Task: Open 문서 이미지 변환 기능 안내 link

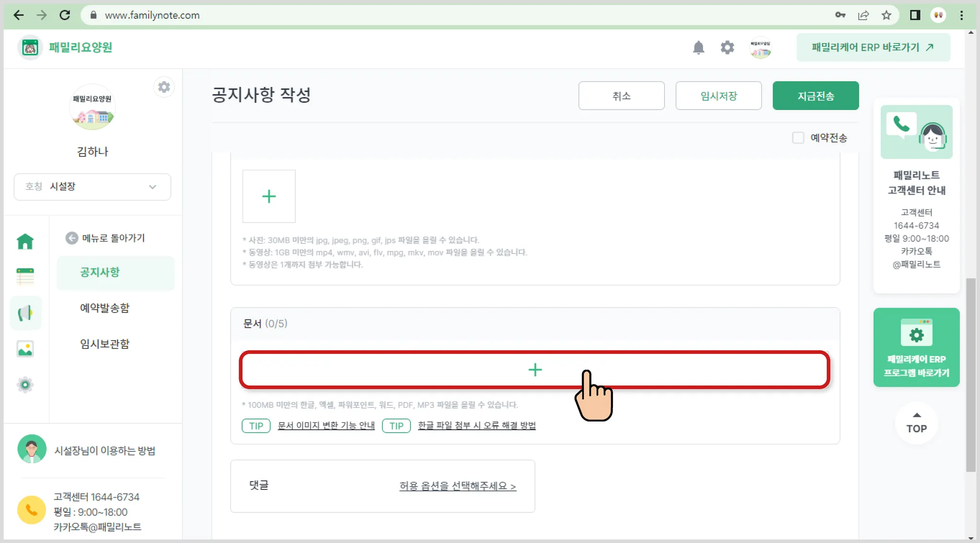Action: (326, 425)
